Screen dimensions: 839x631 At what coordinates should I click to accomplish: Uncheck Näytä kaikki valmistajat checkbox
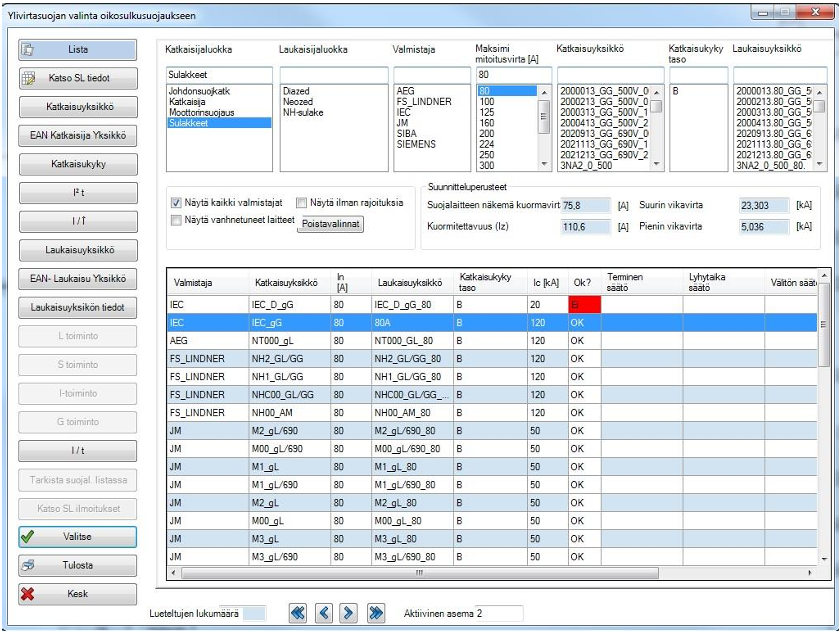point(177,203)
